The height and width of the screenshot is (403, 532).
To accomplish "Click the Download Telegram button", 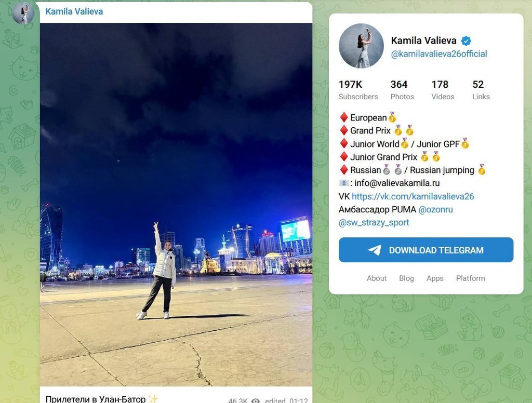I will coord(426,250).
